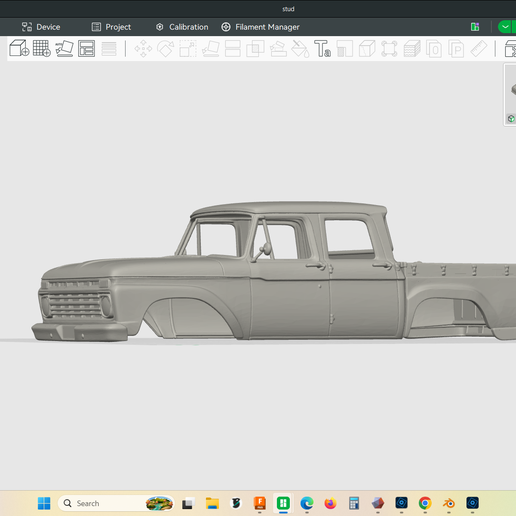Click the Auto orient icon

[64, 49]
